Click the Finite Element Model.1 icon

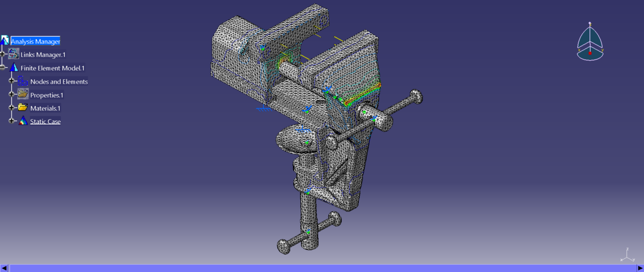[x=14, y=68]
